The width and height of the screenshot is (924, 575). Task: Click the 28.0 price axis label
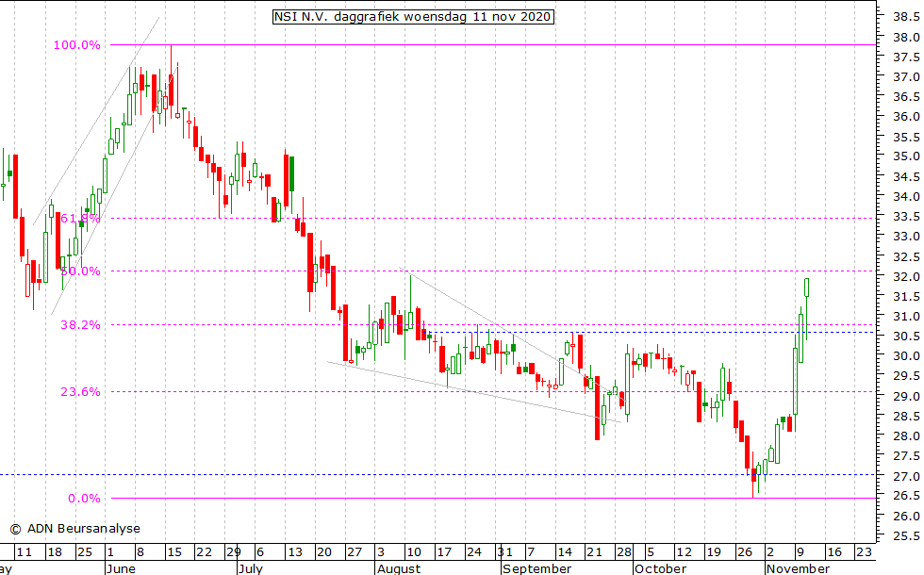[906, 435]
